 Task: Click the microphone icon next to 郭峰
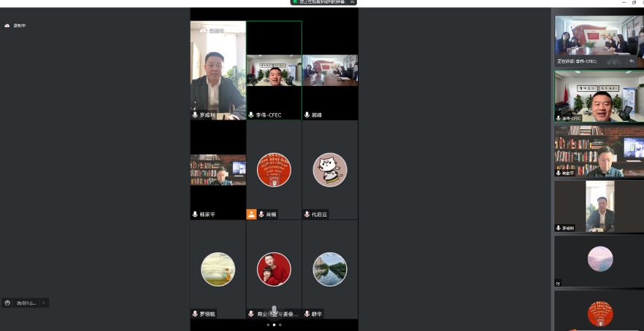(307, 115)
